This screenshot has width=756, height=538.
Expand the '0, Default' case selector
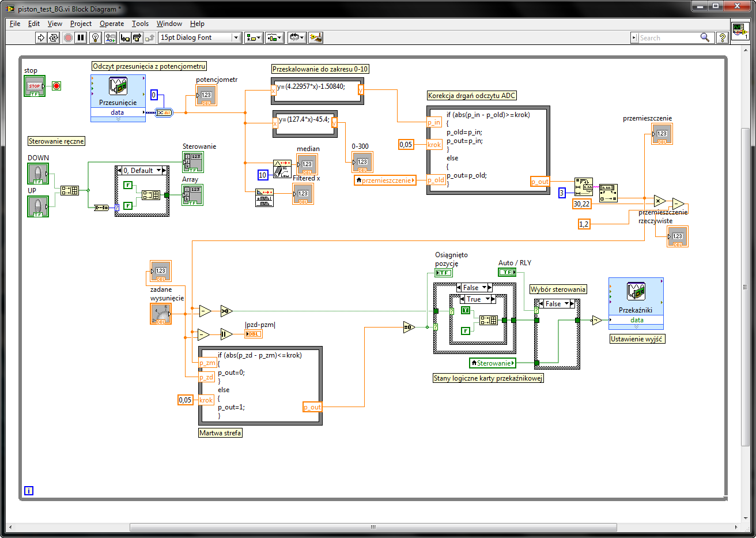tap(142, 171)
